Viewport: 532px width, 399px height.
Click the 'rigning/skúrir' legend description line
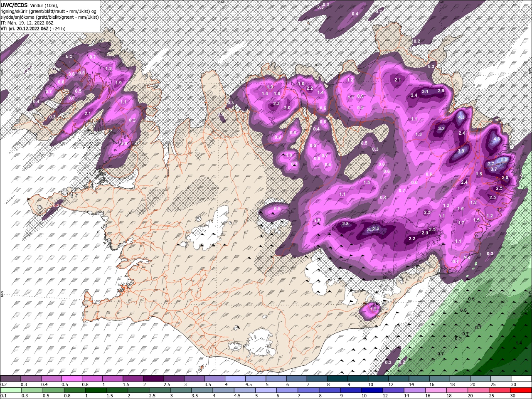click(49, 11)
